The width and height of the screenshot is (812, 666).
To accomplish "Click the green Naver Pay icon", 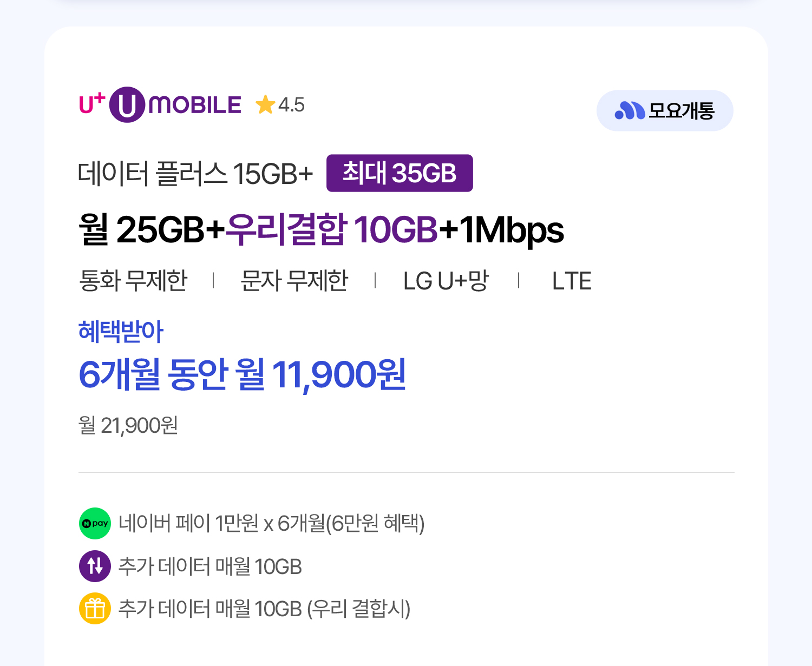I will (95, 523).
